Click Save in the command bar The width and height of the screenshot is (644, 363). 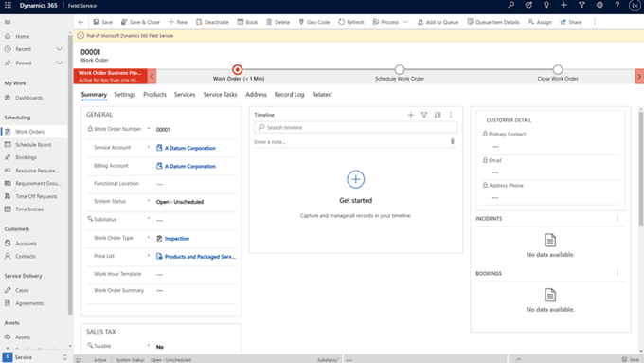coord(102,22)
